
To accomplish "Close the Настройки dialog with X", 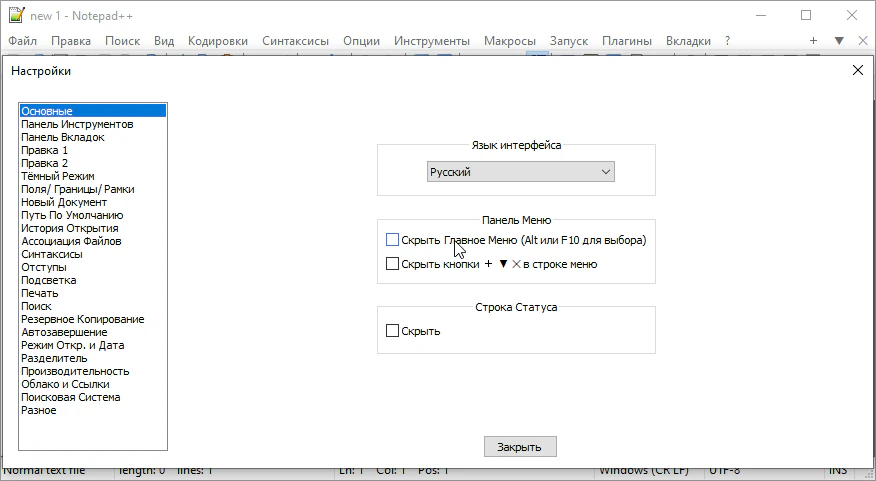I will tap(857, 70).
